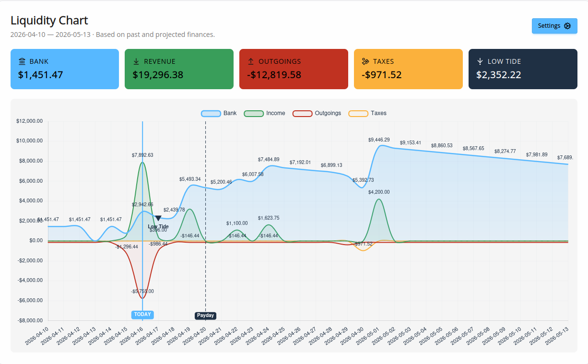
Task: Click the $0.00 y-axis label
Action: [x=35, y=241]
